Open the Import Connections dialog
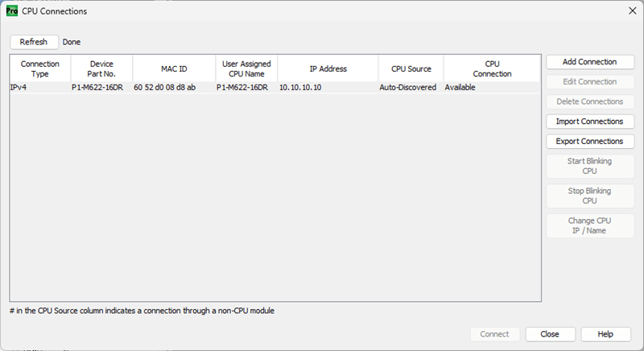Viewport: 644px width, 351px height. pyautogui.click(x=590, y=122)
